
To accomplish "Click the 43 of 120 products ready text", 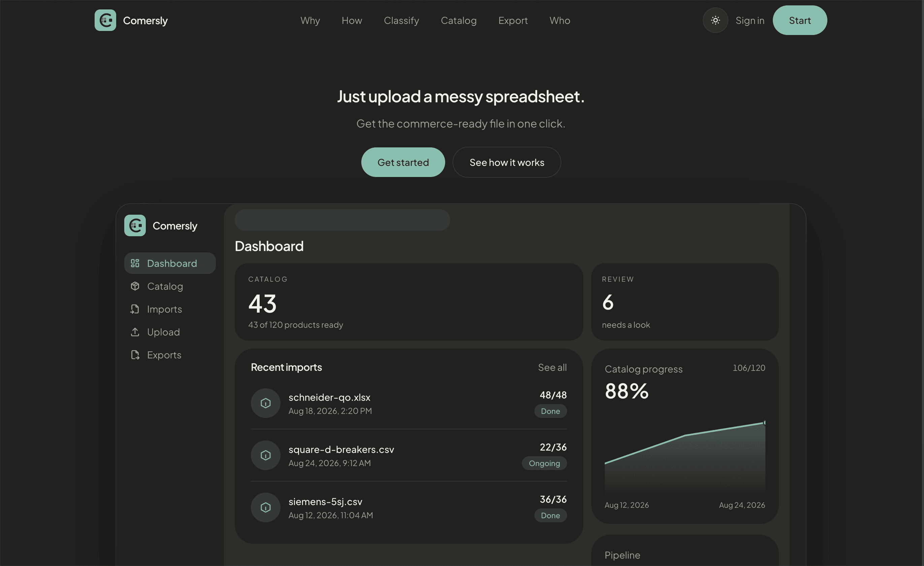I will point(296,325).
